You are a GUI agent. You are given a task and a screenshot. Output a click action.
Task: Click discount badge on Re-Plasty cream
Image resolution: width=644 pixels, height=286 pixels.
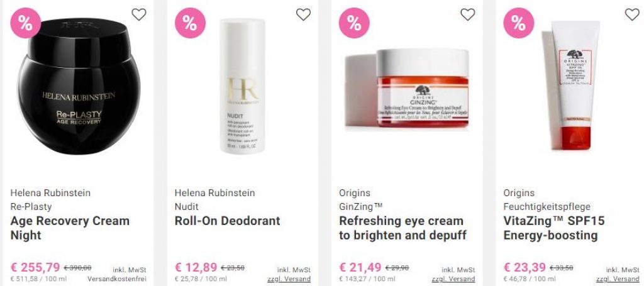point(25,23)
